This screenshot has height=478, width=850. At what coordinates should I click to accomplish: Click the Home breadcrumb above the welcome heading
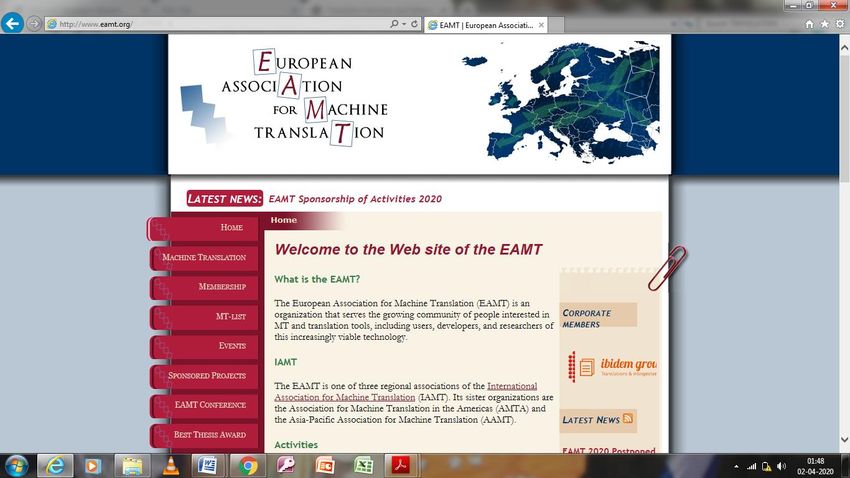pos(284,220)
